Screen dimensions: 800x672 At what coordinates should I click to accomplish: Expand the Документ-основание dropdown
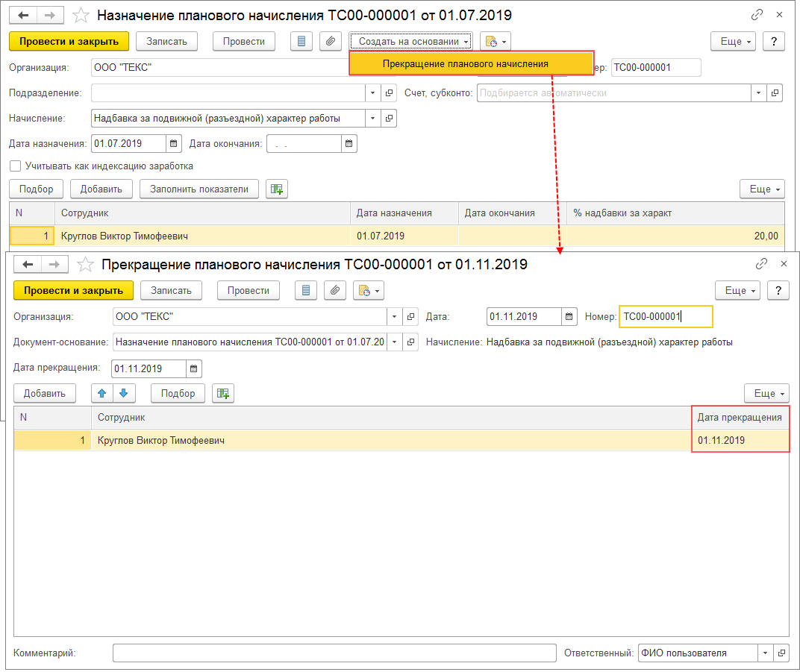pyautogui.click(x=394, y=342)
